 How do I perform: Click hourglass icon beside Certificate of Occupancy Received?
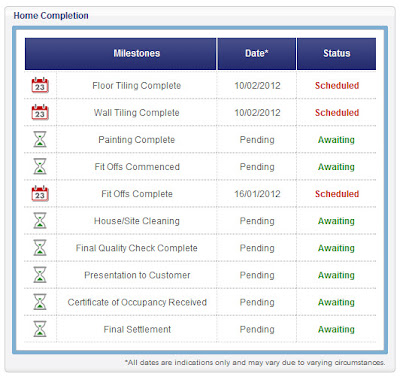[x=40, y=302]
